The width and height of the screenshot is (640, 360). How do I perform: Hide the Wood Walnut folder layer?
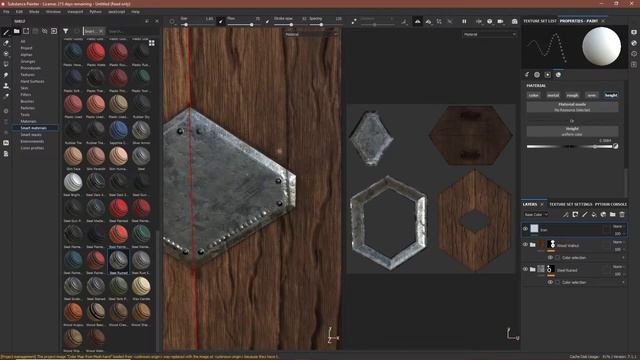point(525,244)
